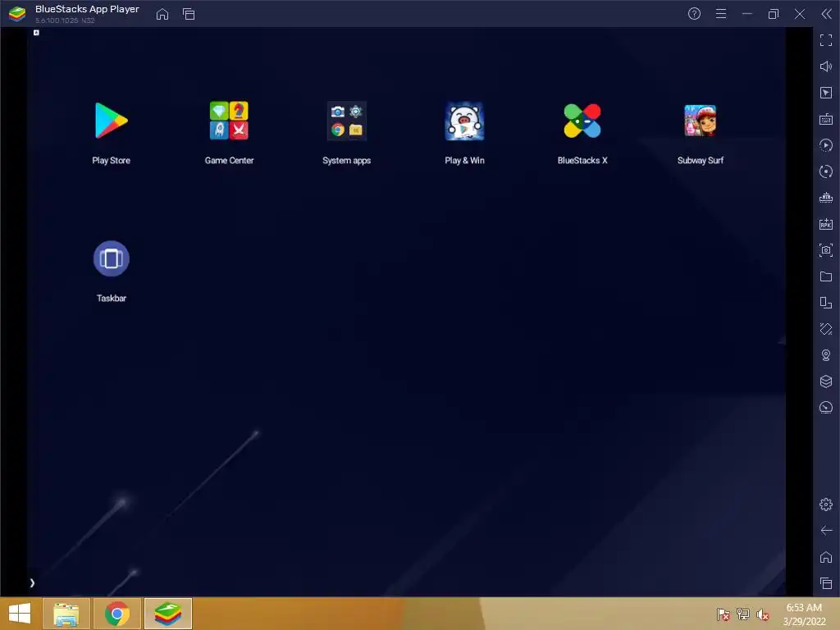The image size is (840, 630).
Task: Open the media folder icon in sidebar
Action: click(x=826, y=276)
